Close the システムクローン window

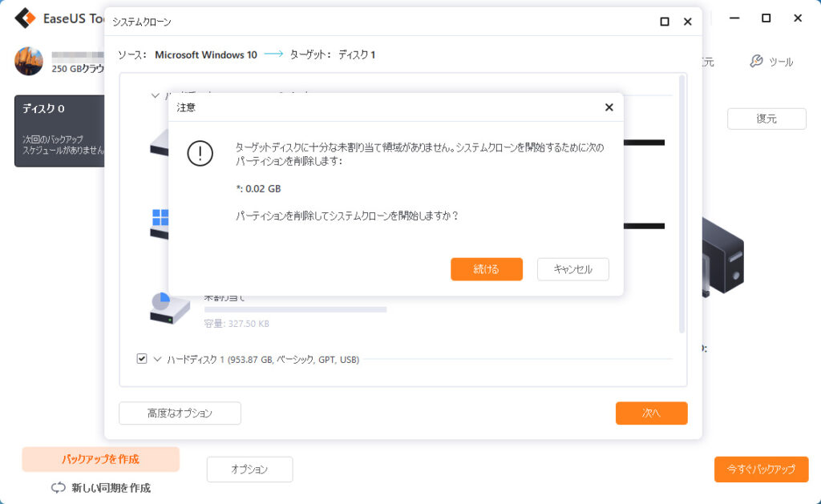[687, 22]
